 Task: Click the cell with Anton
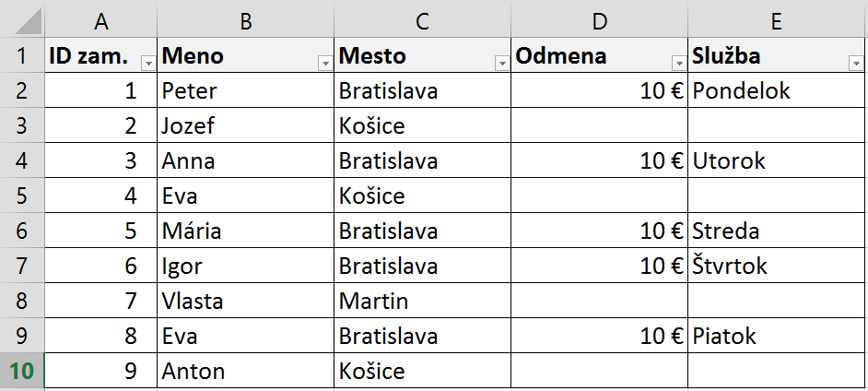246,371
